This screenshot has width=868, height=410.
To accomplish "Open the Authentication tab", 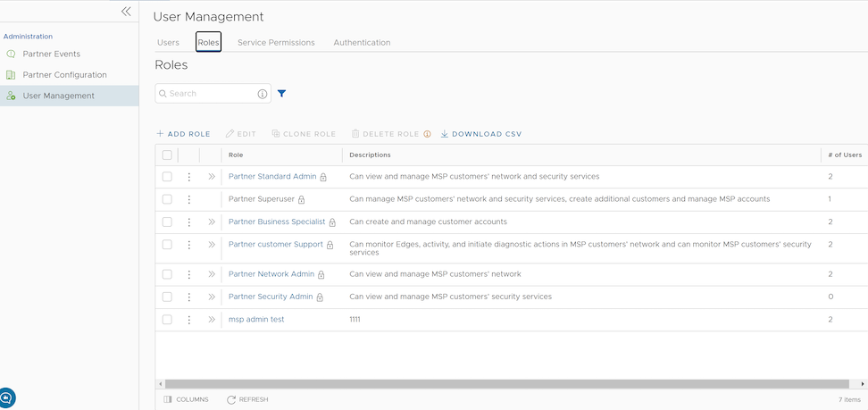I will point(362,42).
